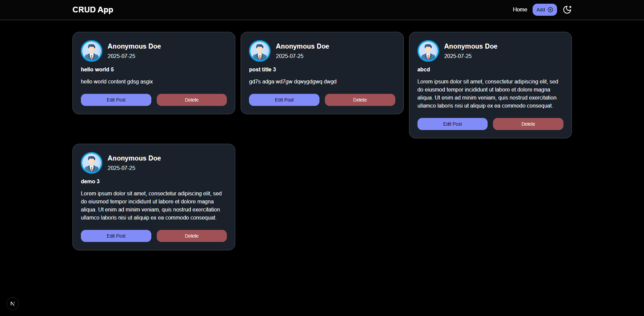Click the abcd post heading
Viewport: 644px width, 316px height.
424,69
